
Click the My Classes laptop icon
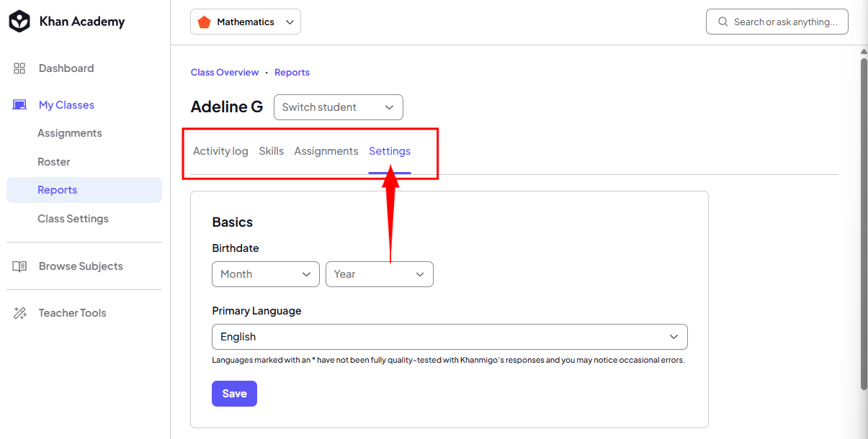point(19,105)
